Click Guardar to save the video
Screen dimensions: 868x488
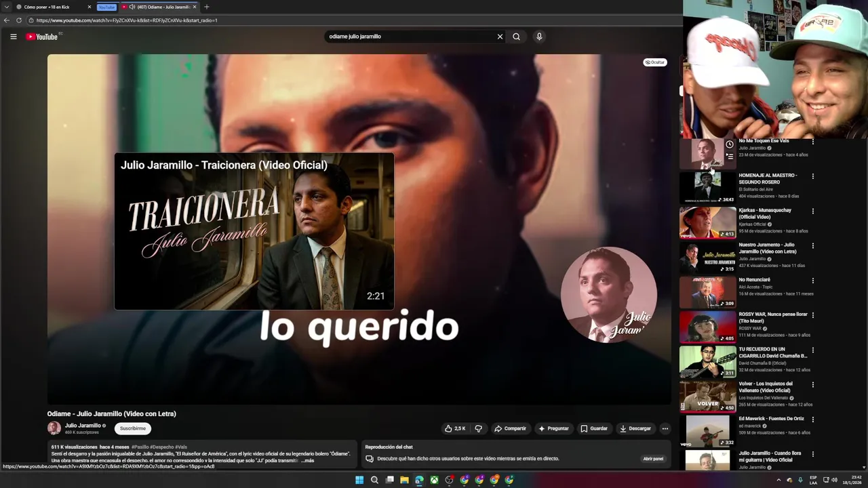(594, 428)
